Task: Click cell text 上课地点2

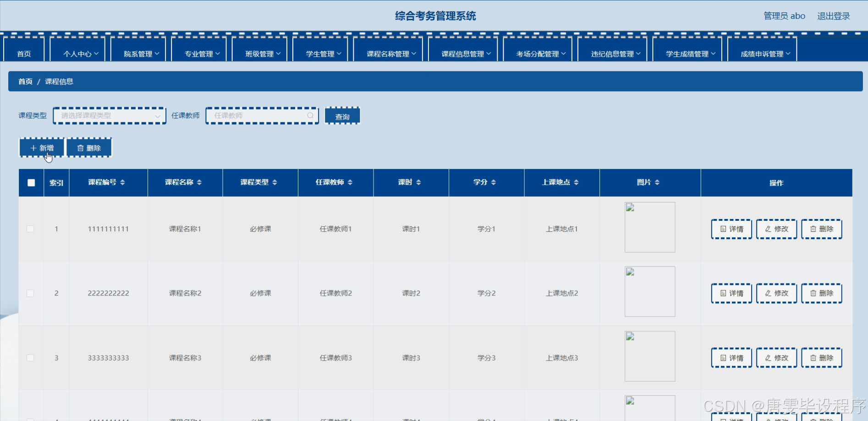Action: click(562, 293)
